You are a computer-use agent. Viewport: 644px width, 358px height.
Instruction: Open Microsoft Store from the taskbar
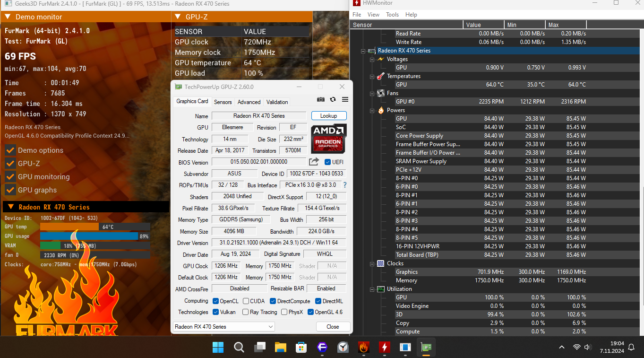click(x=301, y=348)
